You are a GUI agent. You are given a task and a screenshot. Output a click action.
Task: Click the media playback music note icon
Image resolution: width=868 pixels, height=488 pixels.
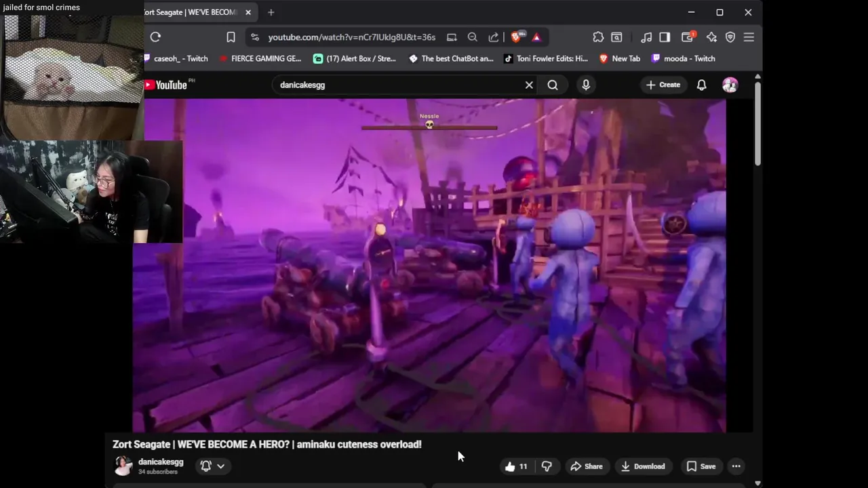[646, 37]
